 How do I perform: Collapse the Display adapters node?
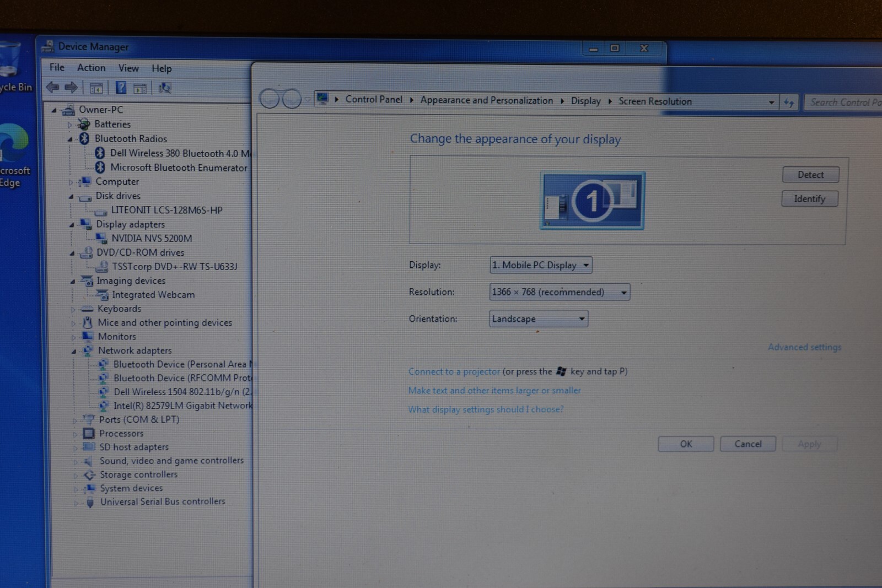pyautogui.click(x=72, y=225)
